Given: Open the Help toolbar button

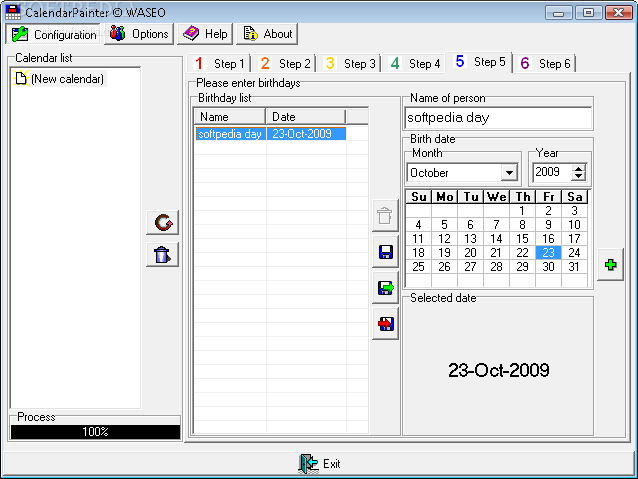Looking at the screenshot, I should click(205, 34).
